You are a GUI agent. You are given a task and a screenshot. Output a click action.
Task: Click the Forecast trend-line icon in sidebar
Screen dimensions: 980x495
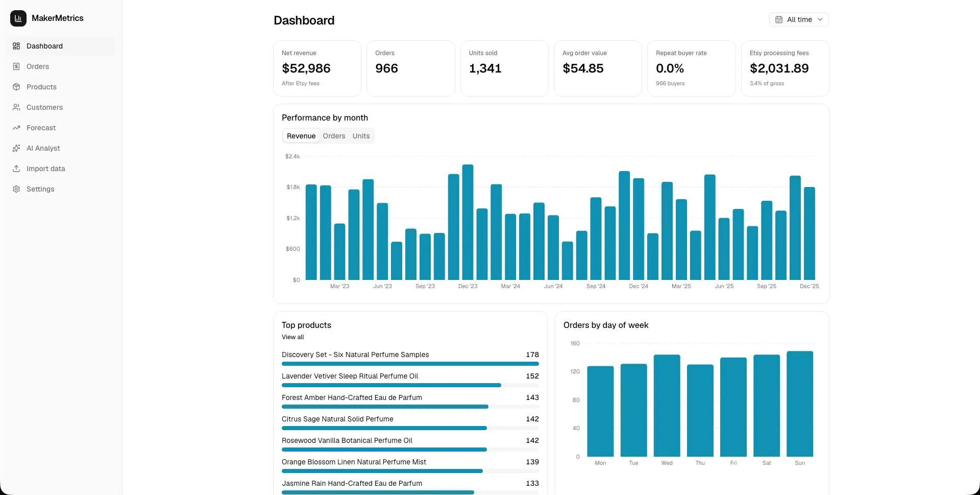pos(16,128)
